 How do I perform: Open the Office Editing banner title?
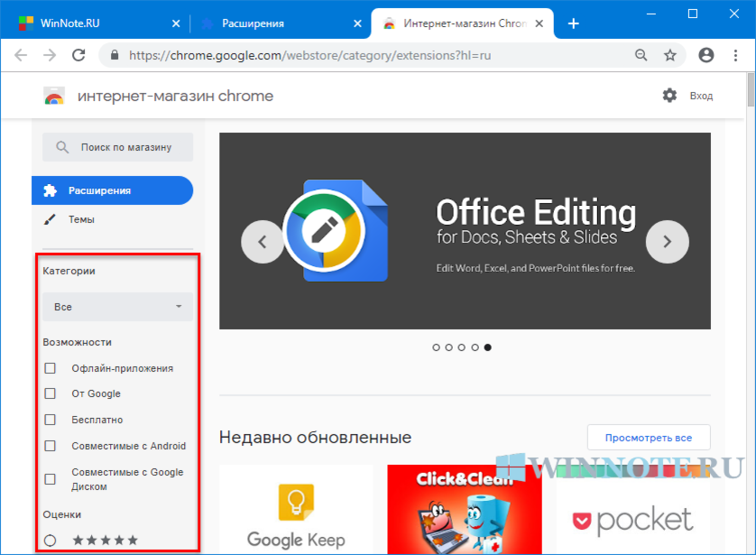536,212
